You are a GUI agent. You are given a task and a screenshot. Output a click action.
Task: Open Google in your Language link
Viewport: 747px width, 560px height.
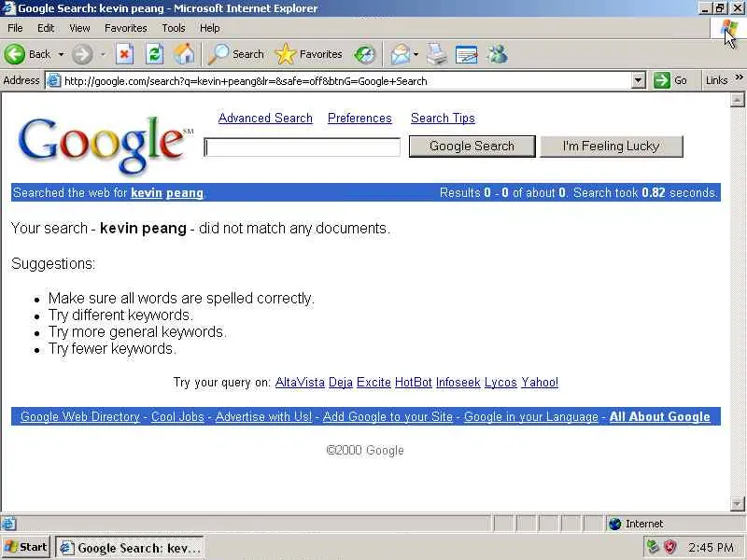(531, 416)
